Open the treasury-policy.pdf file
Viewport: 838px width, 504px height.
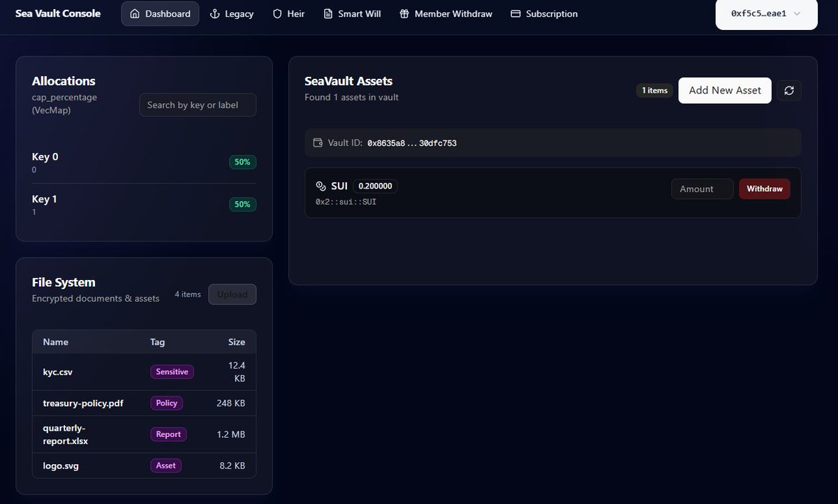[x=83, y=403]
